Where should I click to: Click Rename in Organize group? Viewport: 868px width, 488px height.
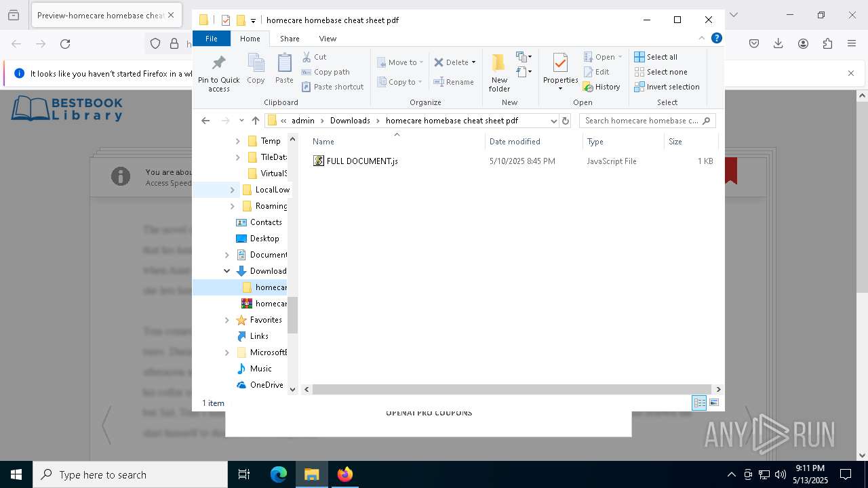(x=454, y=82)
